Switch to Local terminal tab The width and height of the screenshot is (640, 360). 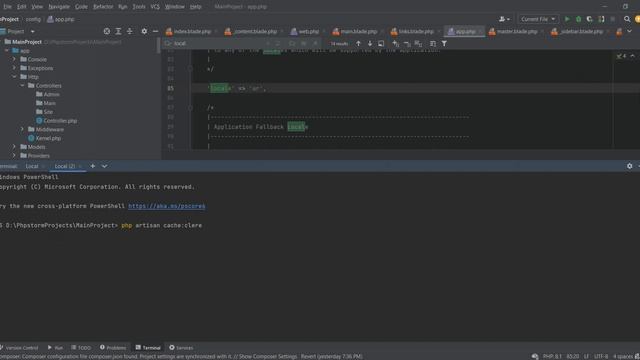coord(32,166)
